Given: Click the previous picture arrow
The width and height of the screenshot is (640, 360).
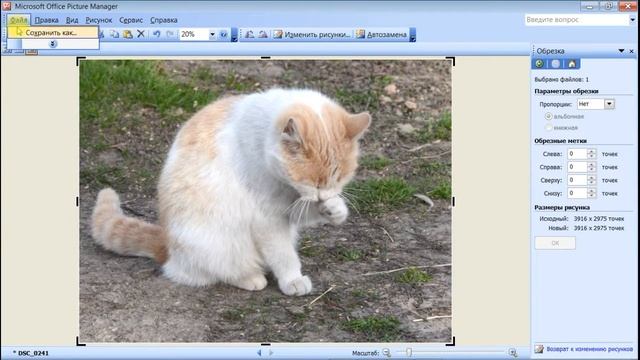Looking at the screenshot, I should tap(259, 353).
